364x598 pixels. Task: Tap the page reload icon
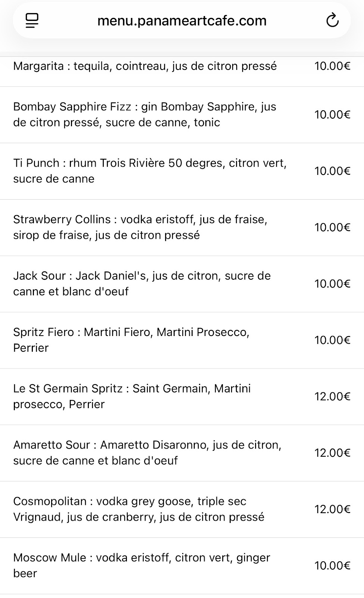(x=332, y=21)
